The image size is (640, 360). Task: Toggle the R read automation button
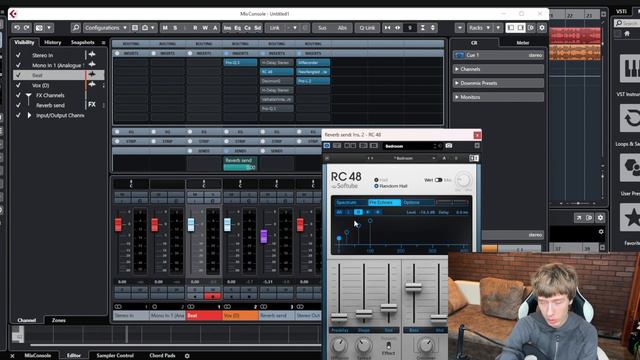195,28
